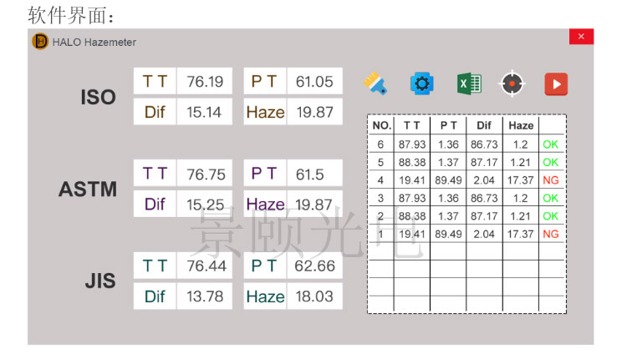
Task: Export results with the Excel icon
Action: 469,83
